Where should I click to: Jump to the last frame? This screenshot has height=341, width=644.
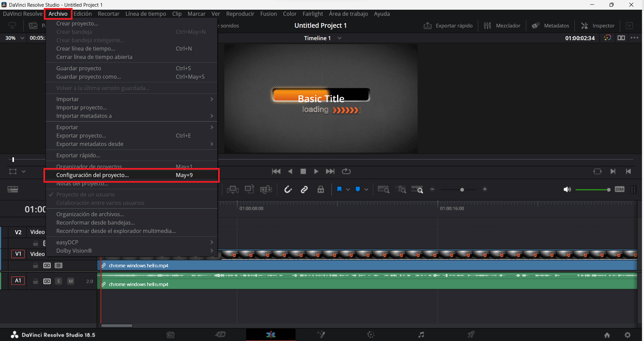(x=330, y=171)
